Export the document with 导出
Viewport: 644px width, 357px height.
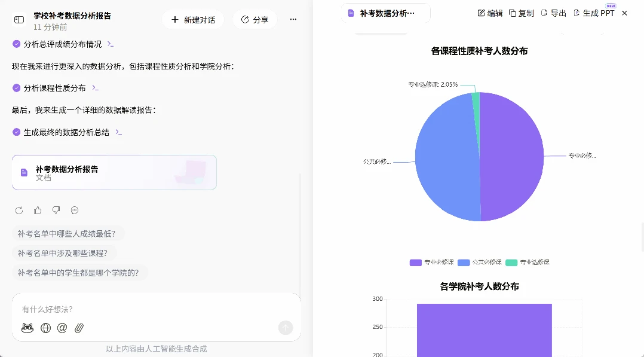coord(554,13)
